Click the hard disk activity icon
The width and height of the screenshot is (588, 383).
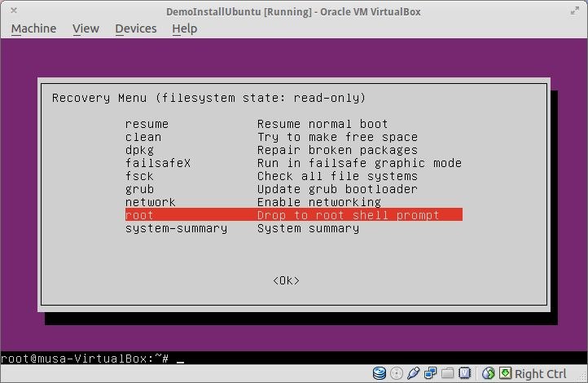pyautogui.click(x=380, y=373)
